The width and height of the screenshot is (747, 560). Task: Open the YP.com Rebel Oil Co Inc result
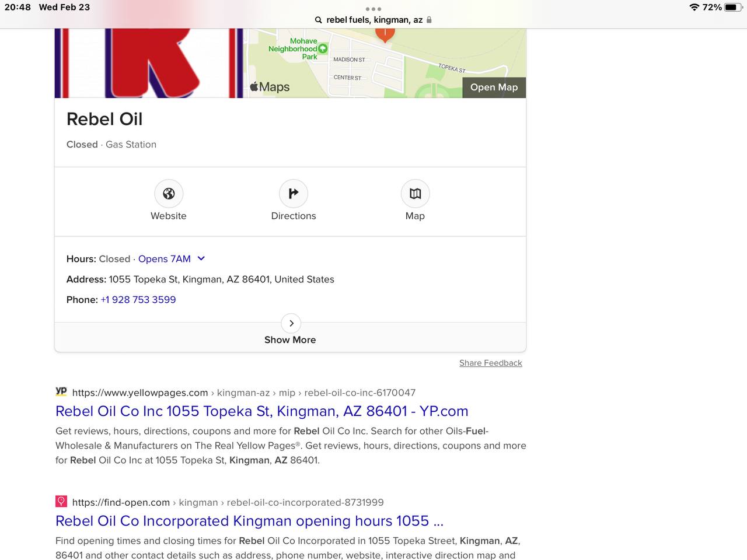[262, 411]
